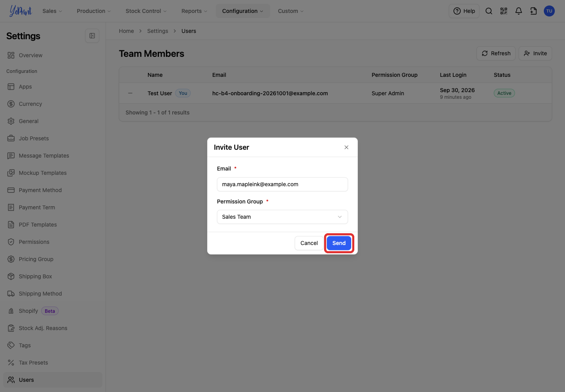Image resolution: width=565 pixels, height=392 pixels.
Task: Click the Active status badge
Action: pos(504,93)
